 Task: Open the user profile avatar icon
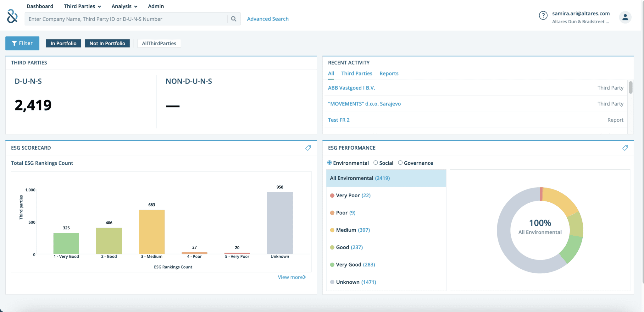tap(625, 17)
